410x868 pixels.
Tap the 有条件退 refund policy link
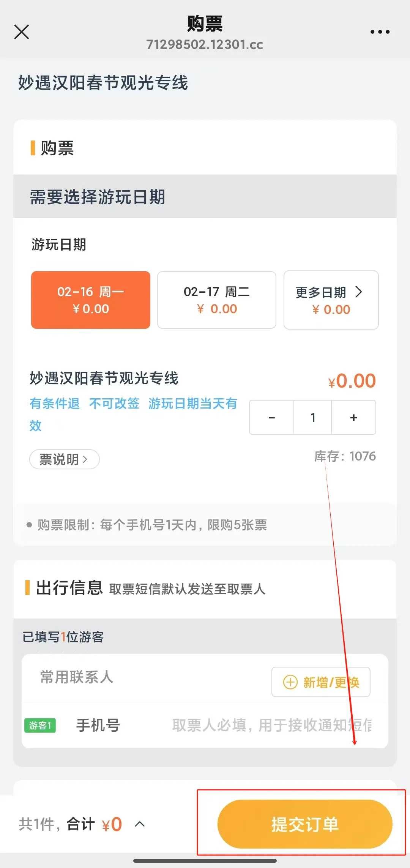point(55,403)
